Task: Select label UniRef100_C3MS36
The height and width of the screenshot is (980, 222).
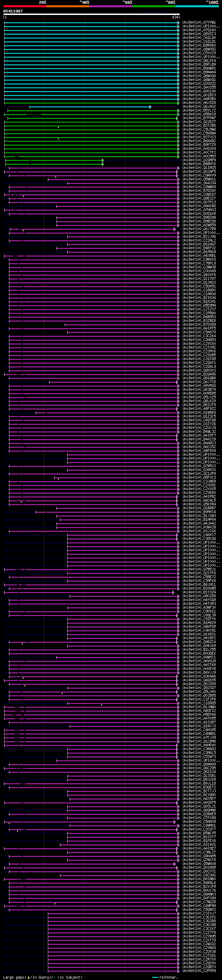Action: coord(199,539)
